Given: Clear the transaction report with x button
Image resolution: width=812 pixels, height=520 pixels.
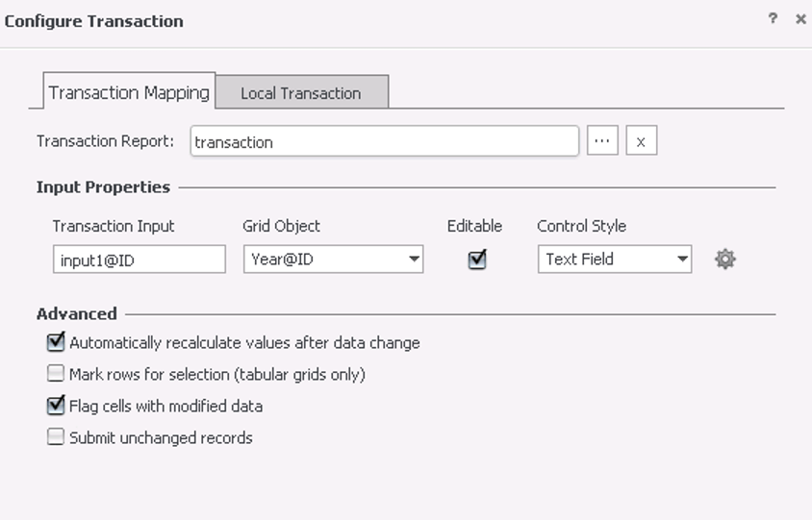Looking at the screenshot, I should [641, 140].
